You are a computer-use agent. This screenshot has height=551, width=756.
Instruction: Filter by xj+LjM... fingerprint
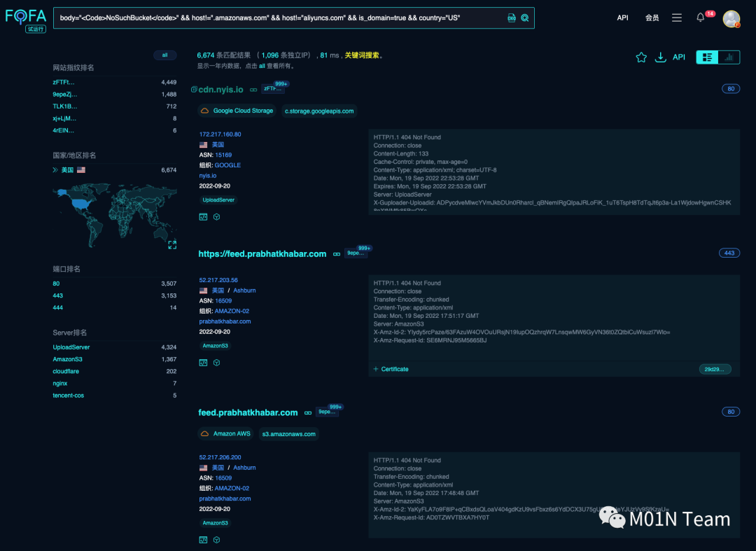(64, 118)
